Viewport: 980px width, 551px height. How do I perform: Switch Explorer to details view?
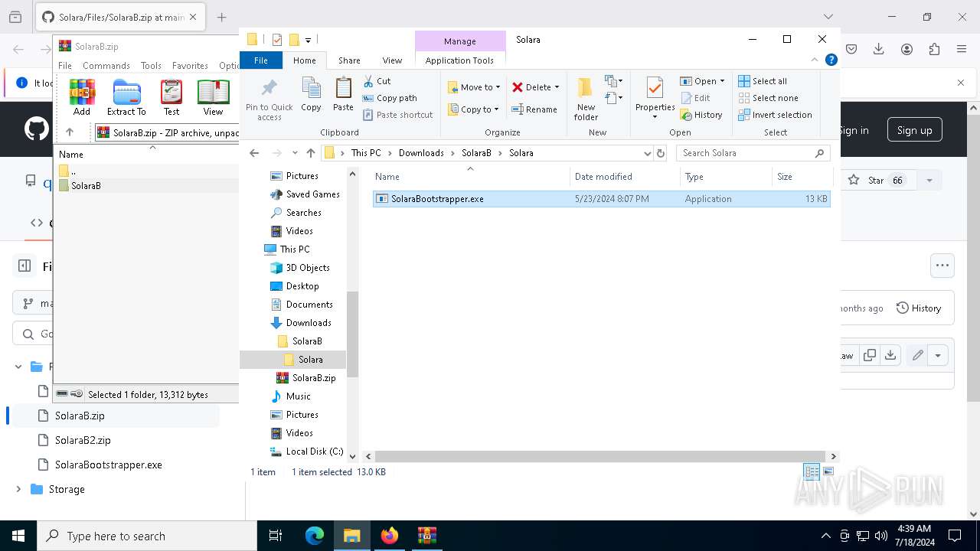tap(812, 471)
